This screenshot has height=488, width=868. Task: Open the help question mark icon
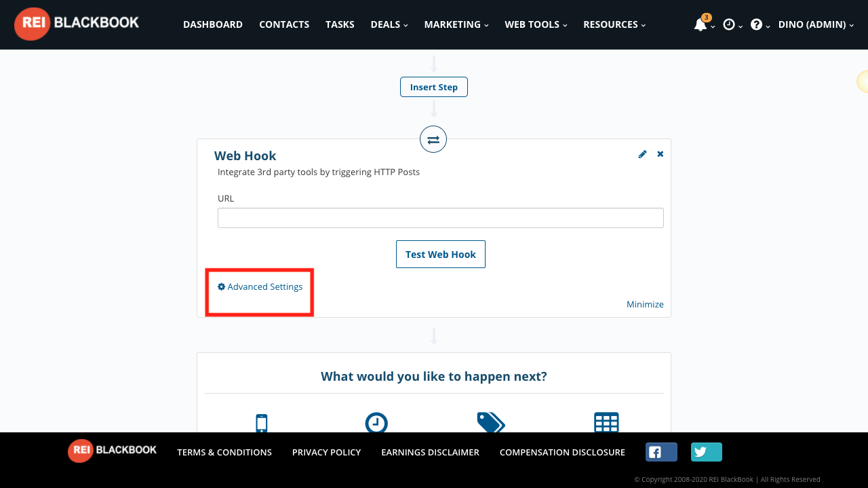pyautogui.click(x=757, y=24)
